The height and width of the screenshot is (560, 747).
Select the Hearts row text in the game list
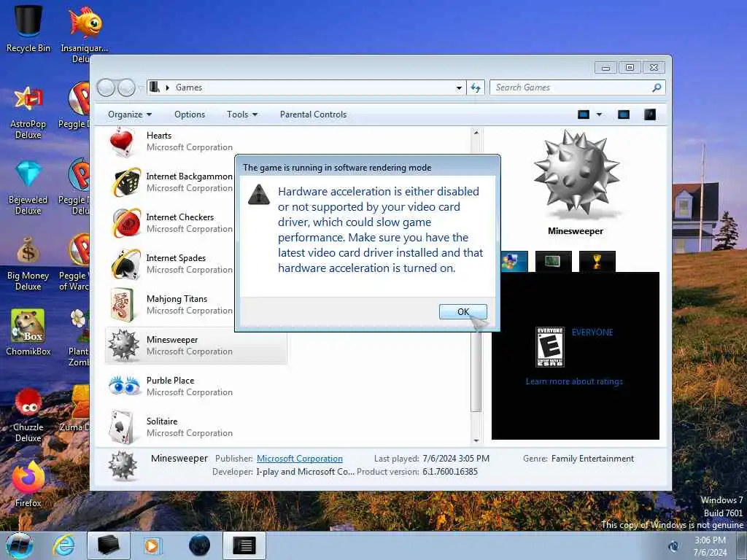click(190, 141)
